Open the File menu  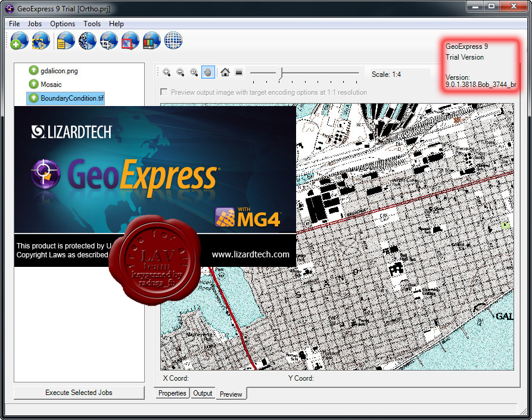click(14, 24)
